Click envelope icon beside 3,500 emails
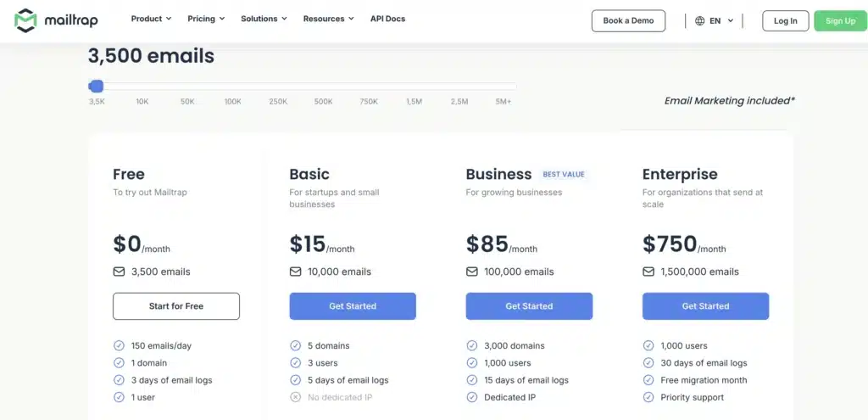This screenshot has width=868, height=420. 120,272
